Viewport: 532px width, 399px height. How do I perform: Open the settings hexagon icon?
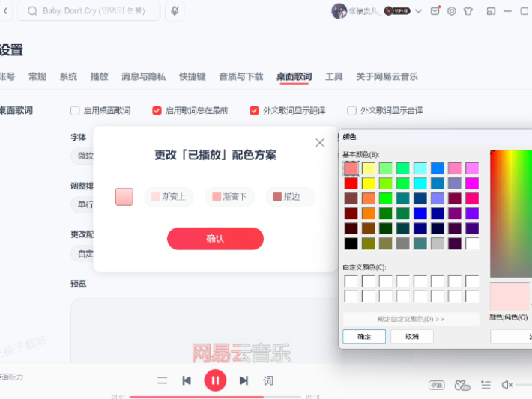pyautogui.click(x=452, y=11)
